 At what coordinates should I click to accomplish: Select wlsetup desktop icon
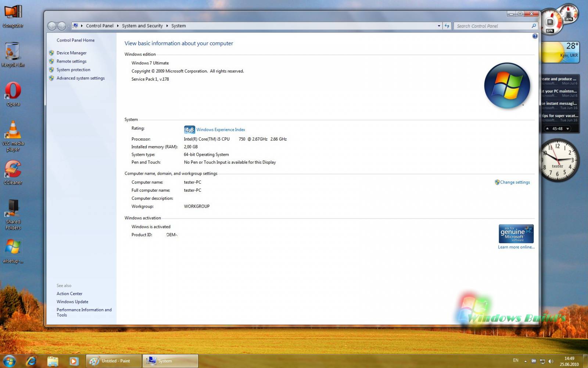point(13,251)
